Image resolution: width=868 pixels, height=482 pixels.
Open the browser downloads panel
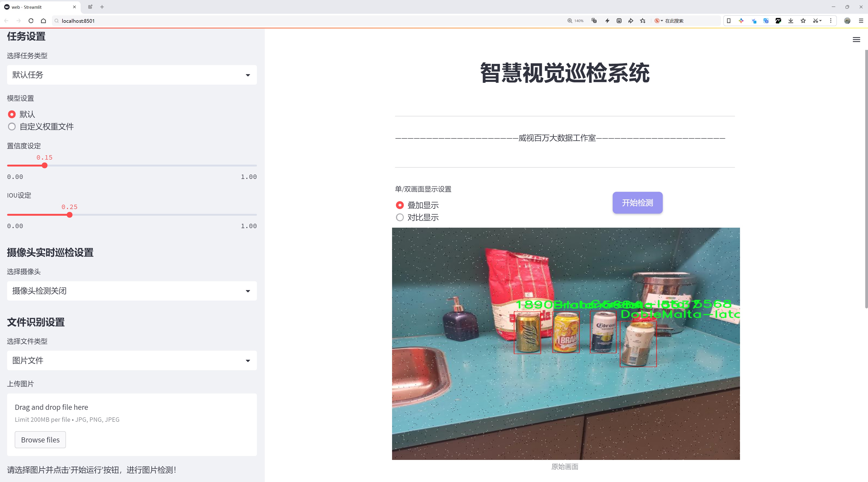tap(791, 21)
